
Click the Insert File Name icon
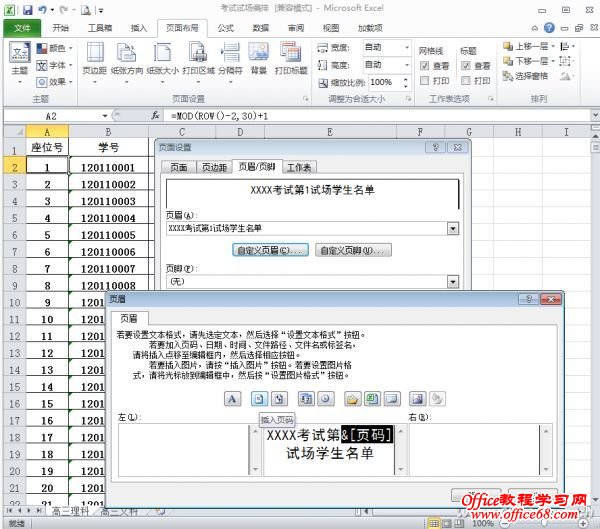tap(372, 399)
